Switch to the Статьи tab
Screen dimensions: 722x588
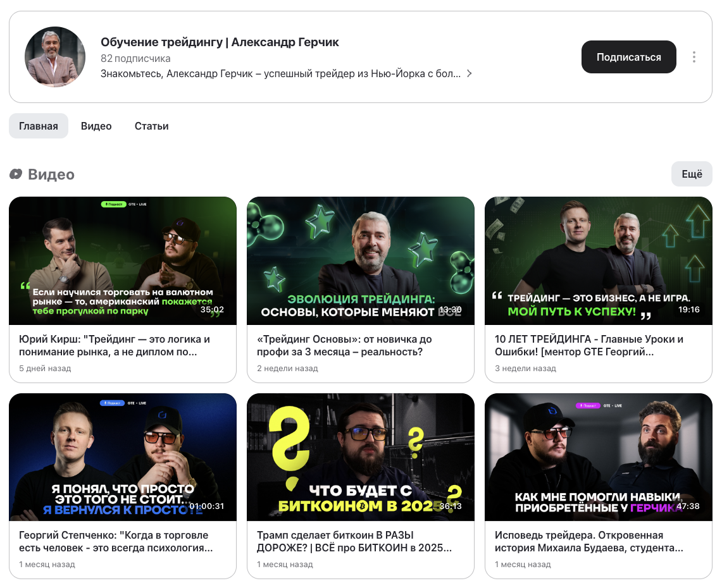pos(151,126)
